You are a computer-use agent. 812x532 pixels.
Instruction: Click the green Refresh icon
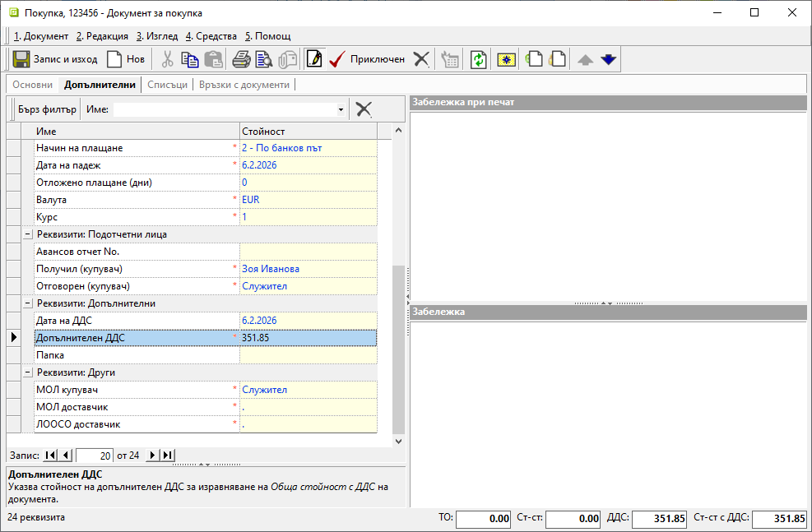(478, 59)
